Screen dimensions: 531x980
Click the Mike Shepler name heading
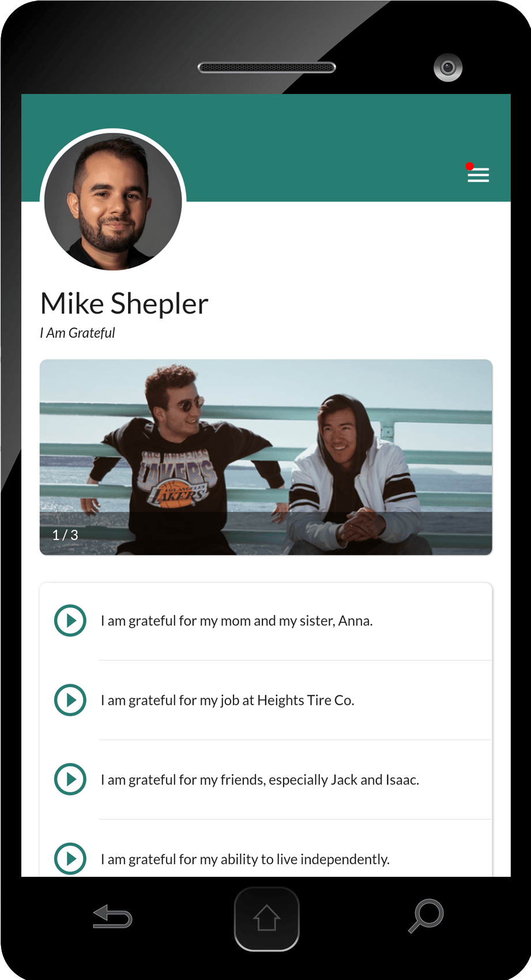125,303
